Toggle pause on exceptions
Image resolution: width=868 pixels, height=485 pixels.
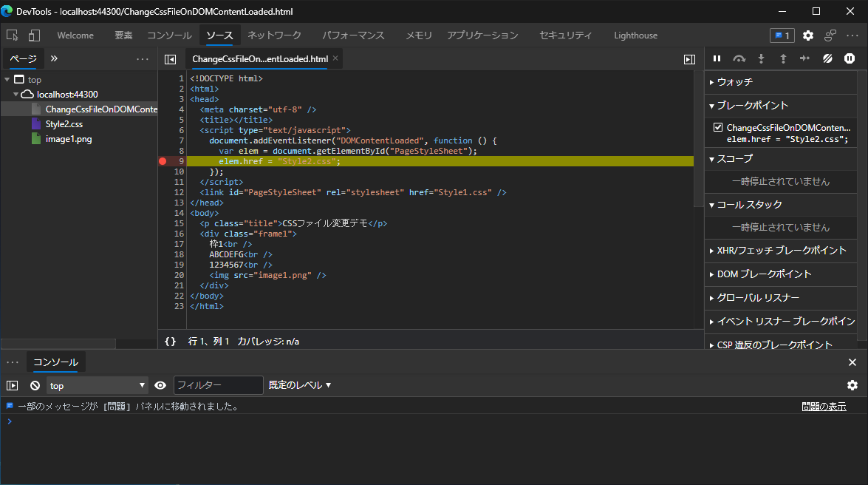pyautogui.click(x=849, y=58)
